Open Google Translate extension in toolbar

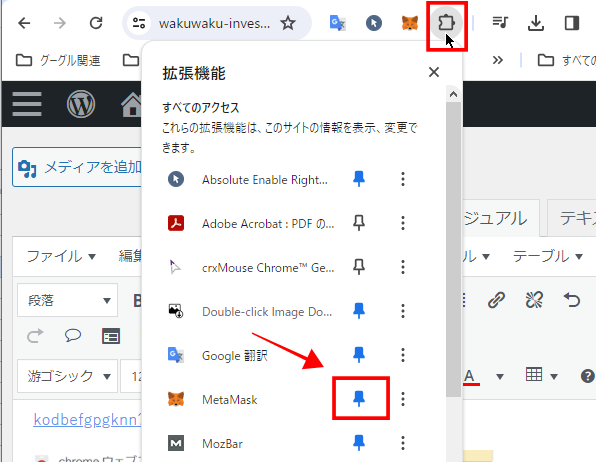(338, 23)
